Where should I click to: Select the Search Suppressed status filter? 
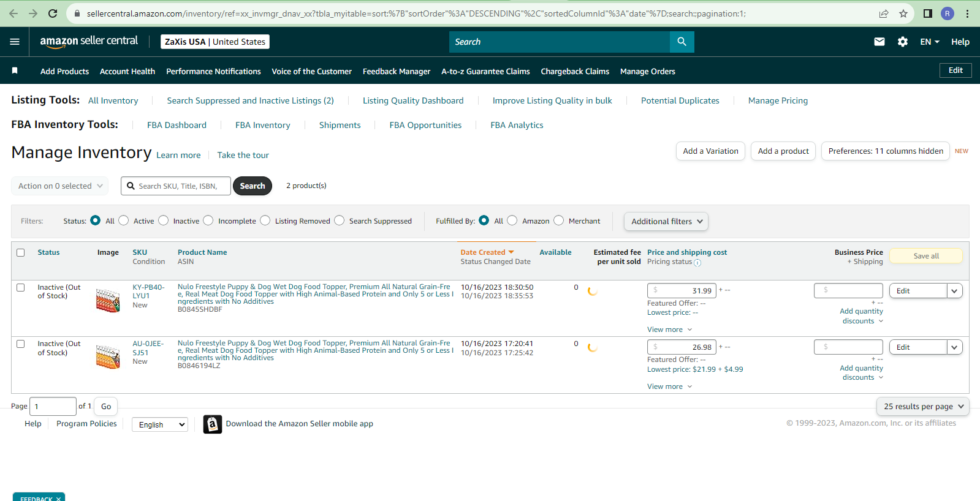coord(340,220)
